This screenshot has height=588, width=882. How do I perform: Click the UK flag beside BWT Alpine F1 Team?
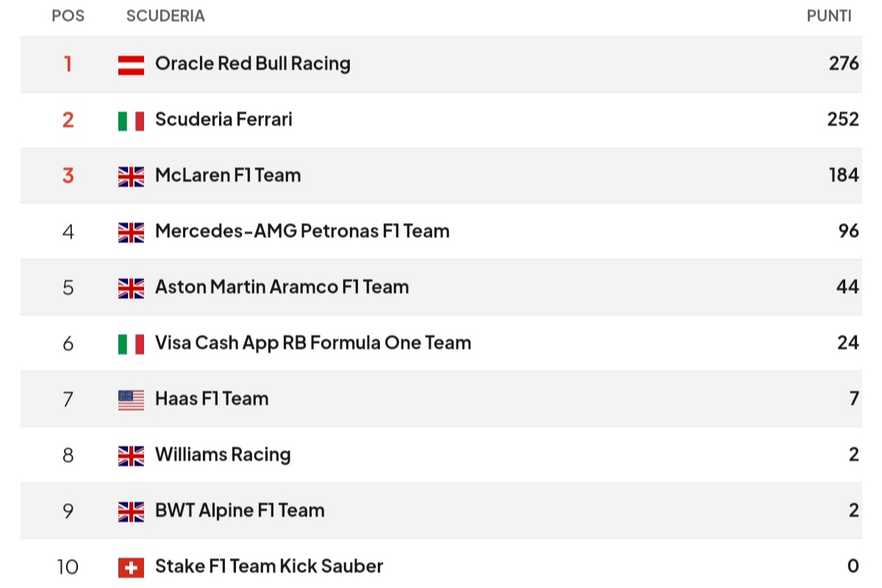pos(131,512)
